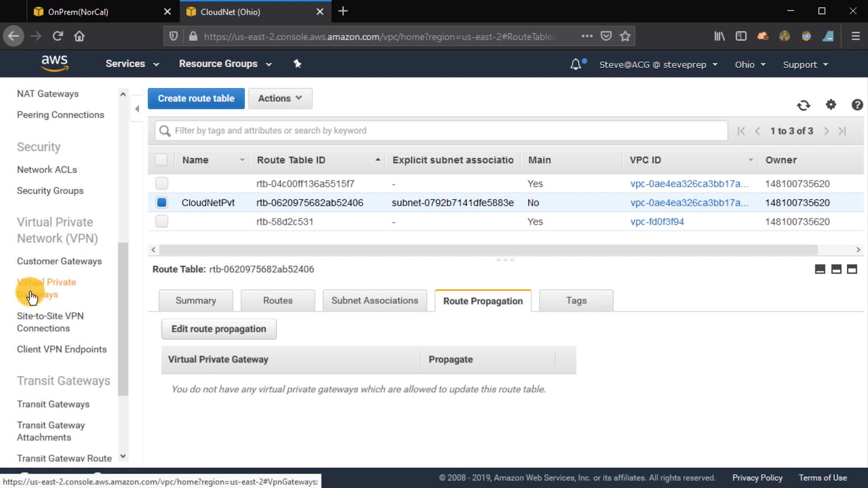Switch to the Routes tab
Viewport: 868px width, 488px height.
point(278,300)
